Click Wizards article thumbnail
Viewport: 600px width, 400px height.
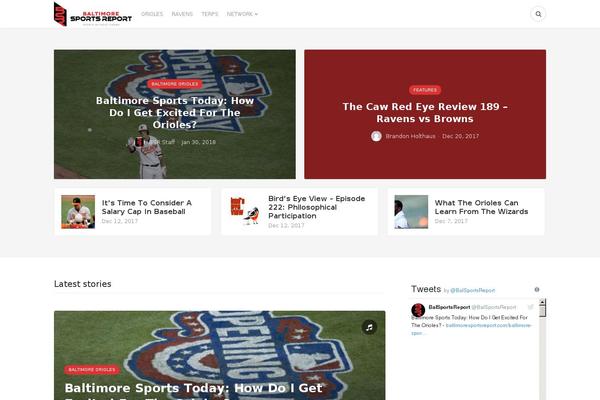pos(411,212)
